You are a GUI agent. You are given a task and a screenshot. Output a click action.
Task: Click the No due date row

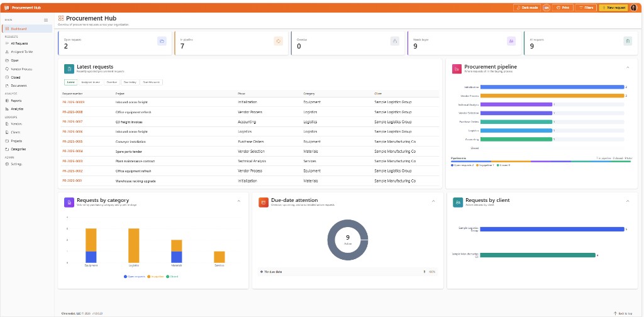point(347,272)
